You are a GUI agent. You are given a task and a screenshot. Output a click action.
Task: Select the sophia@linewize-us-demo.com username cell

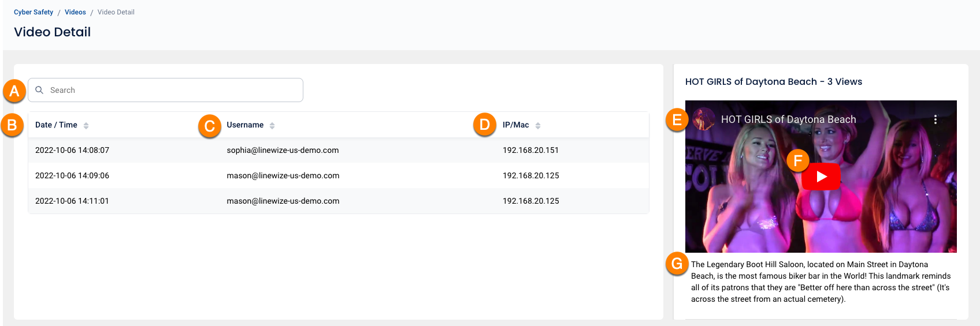coord(283,151)
